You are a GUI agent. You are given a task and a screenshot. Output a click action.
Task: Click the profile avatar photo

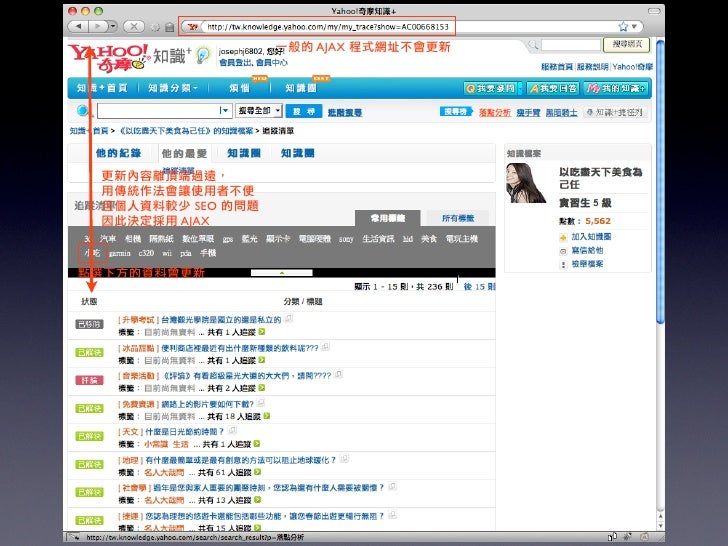point(526,183)
